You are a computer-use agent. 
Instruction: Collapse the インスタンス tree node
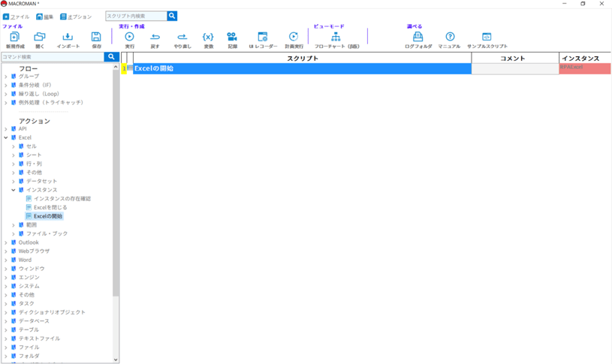(13, 190)
